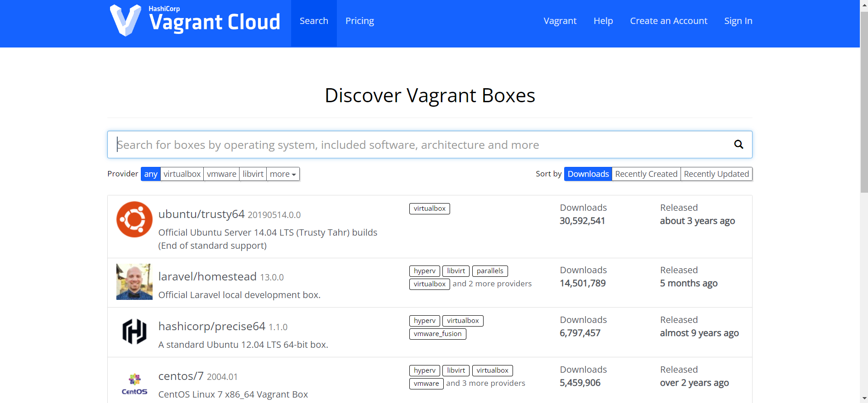The width and height of the screenshot is (868, 403).
Task: Click virtualbox tag on laravel/homestead row
Action: tap(430, 284)
